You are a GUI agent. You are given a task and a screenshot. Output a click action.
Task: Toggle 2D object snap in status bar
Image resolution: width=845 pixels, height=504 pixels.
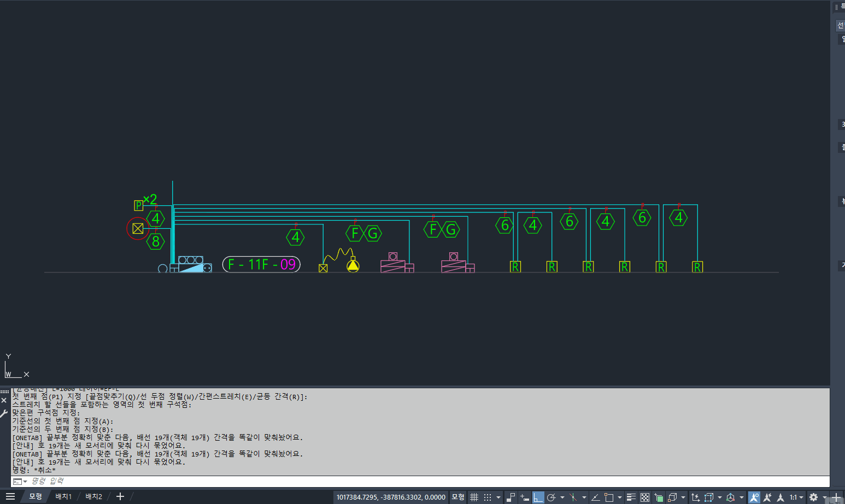tap(609, 497)
